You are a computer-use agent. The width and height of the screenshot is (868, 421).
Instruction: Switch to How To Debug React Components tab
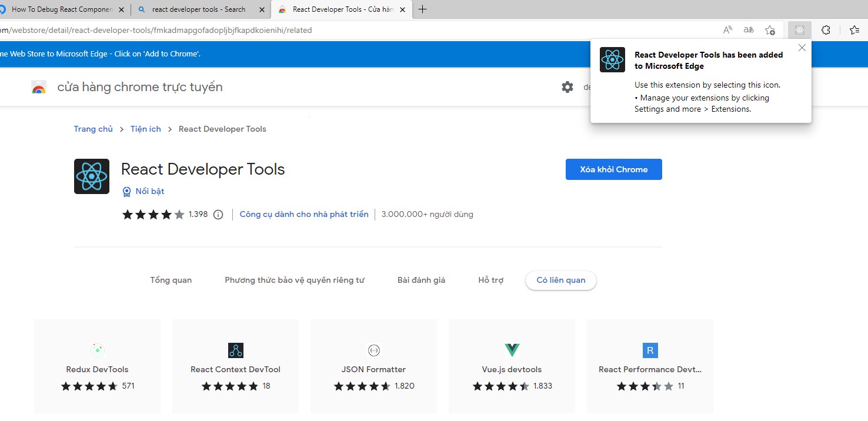tap(62, 9)
